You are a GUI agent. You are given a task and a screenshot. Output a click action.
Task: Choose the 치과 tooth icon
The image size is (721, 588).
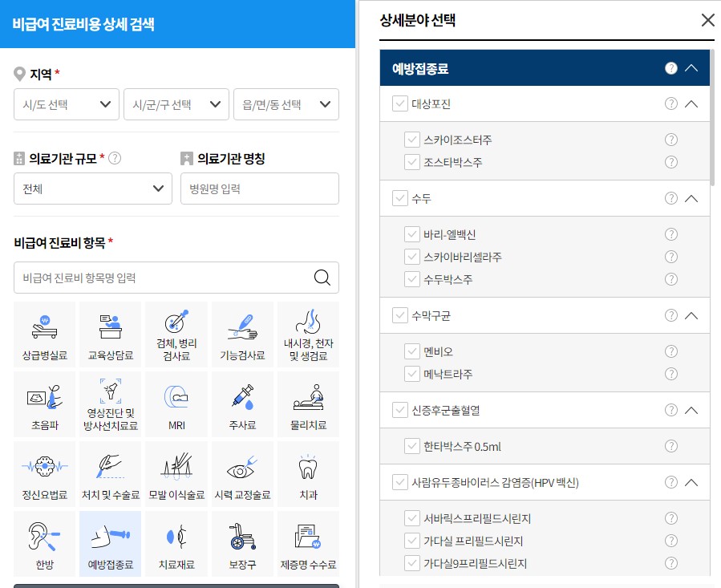click(x=308, y=474)
